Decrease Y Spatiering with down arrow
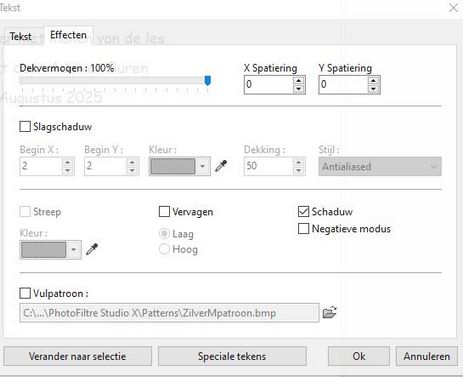 click(x=373, y=89)
